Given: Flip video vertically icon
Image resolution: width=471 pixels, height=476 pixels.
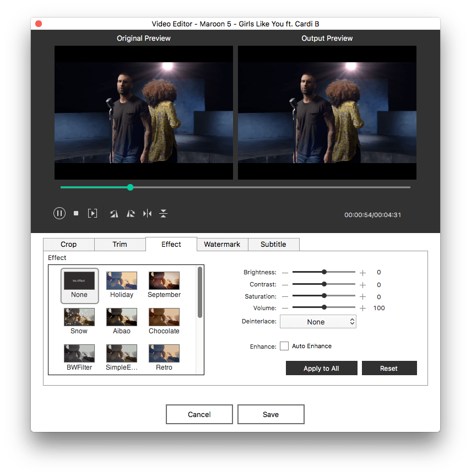Looking at the screenshot, I should point(163,214).
